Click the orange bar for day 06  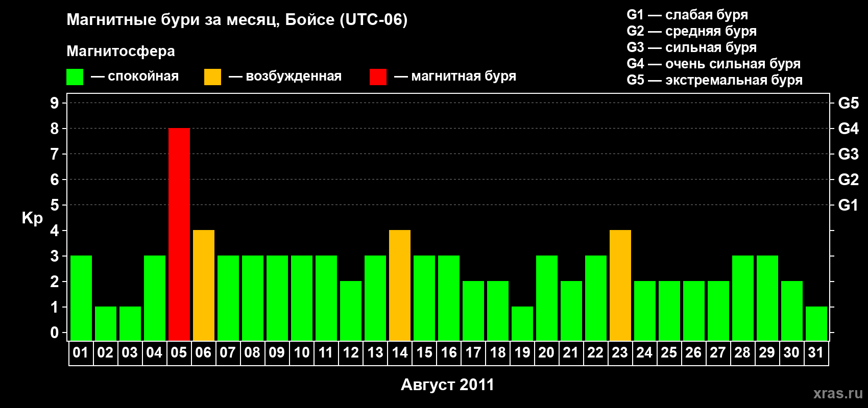204,285
